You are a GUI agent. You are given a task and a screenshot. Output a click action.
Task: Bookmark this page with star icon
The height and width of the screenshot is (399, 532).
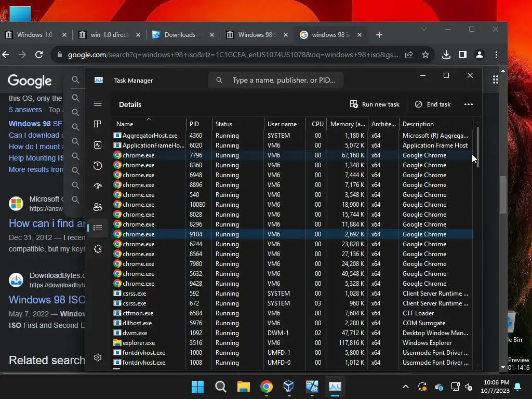pos(425,55)
